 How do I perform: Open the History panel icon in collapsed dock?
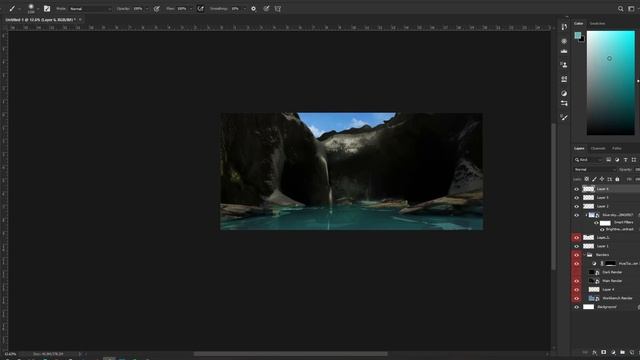[x=564, y=27]
